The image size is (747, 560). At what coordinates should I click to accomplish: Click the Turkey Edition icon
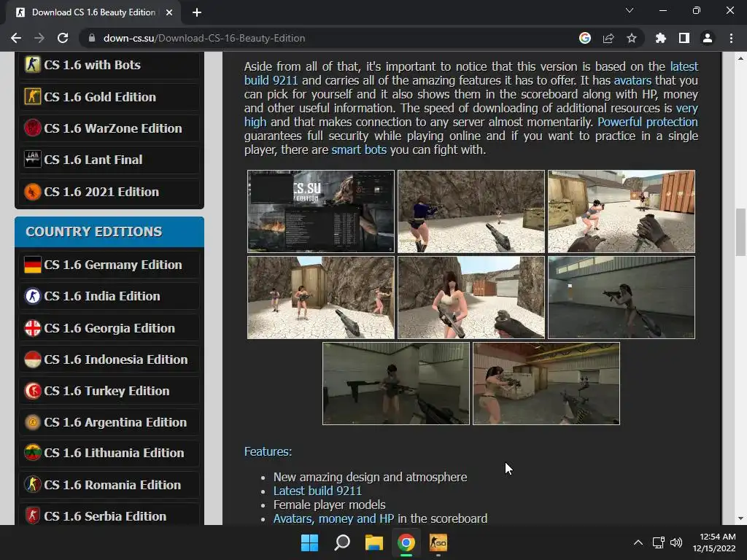[x=32, y=391]
